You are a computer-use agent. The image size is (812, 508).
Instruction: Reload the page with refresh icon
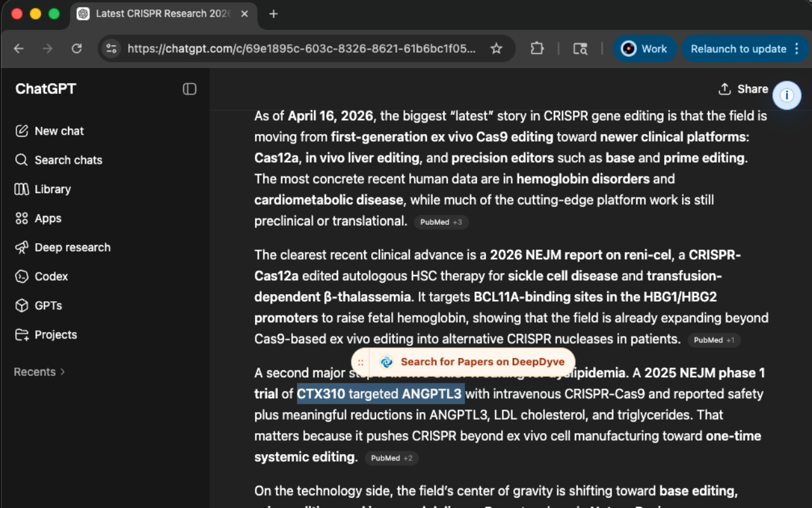pyautogui.click(x=77, y=49)
